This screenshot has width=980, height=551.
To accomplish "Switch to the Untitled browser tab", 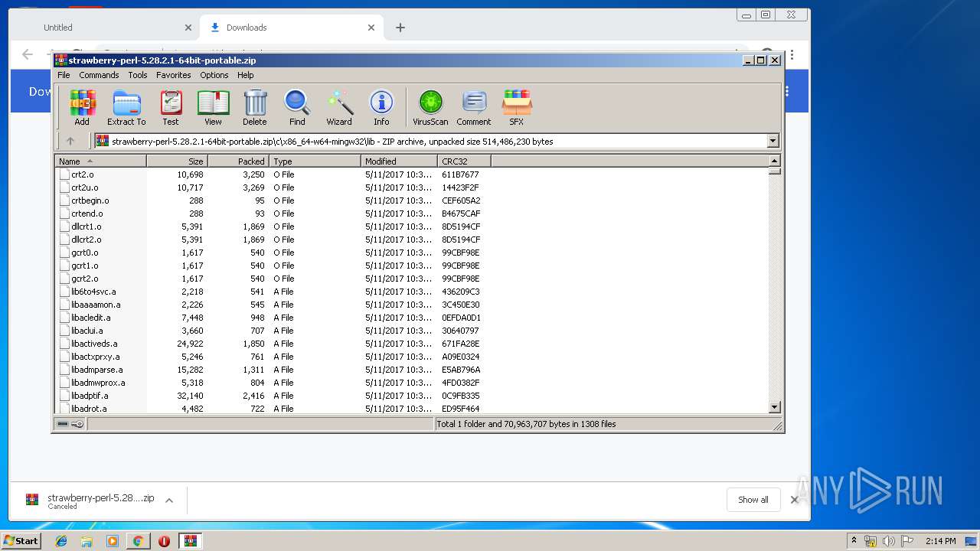I will 58,28.
